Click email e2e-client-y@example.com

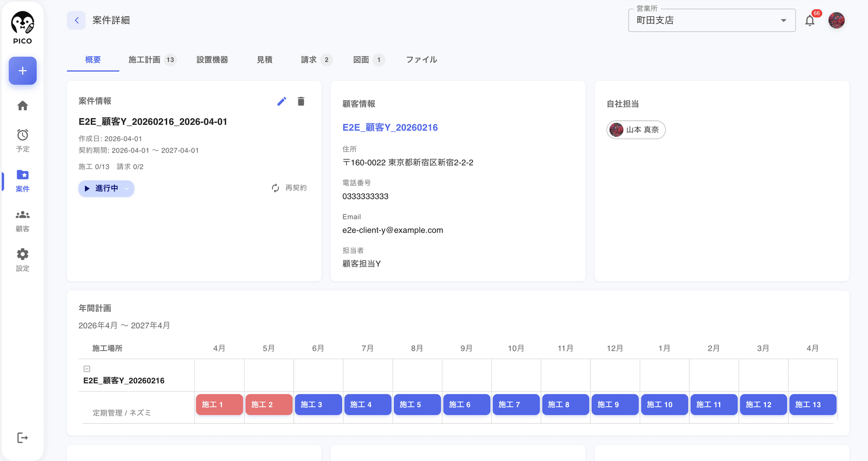point(392,230)
